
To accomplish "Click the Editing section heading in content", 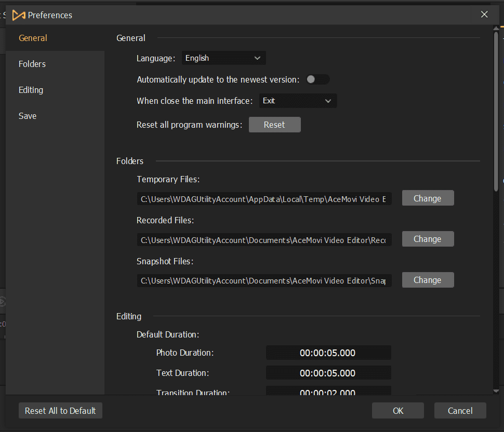I will click(129, 316).
